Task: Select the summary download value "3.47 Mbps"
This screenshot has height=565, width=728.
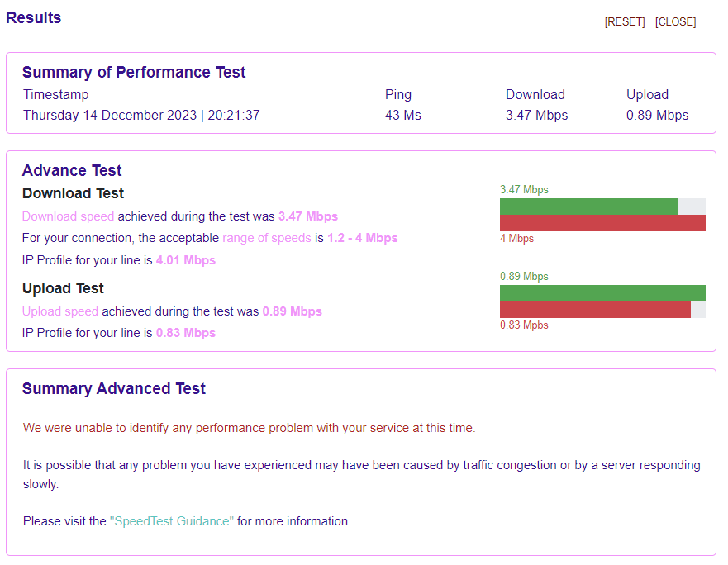Action: (x=537, y=115)
